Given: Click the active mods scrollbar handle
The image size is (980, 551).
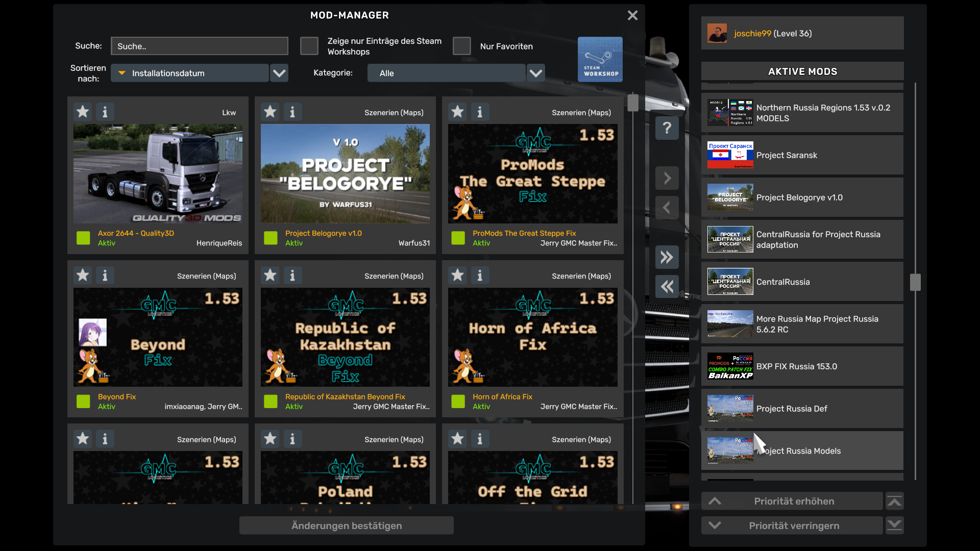Looking at the screenshot, I should (916, 282).
